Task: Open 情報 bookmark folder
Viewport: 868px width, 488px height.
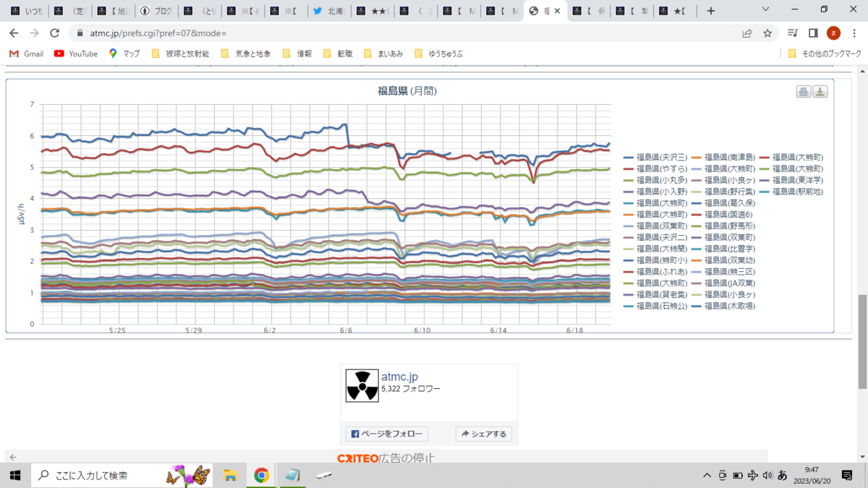Action: [297, 53]
